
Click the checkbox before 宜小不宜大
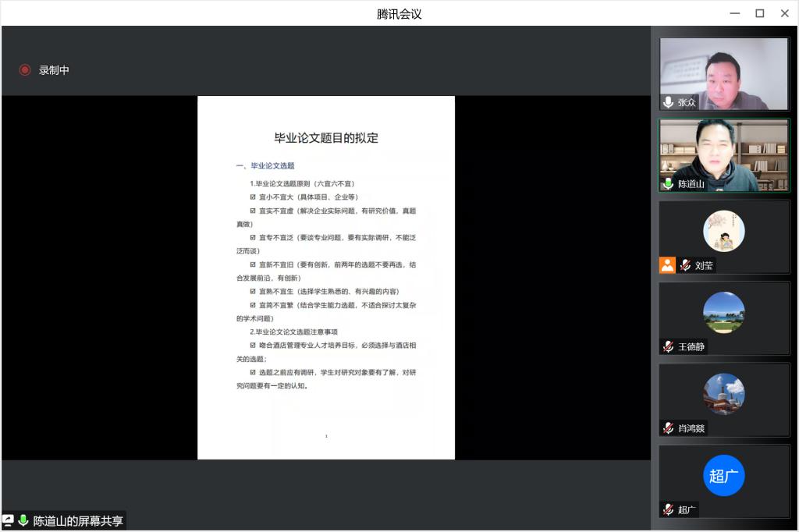(253, 197)
